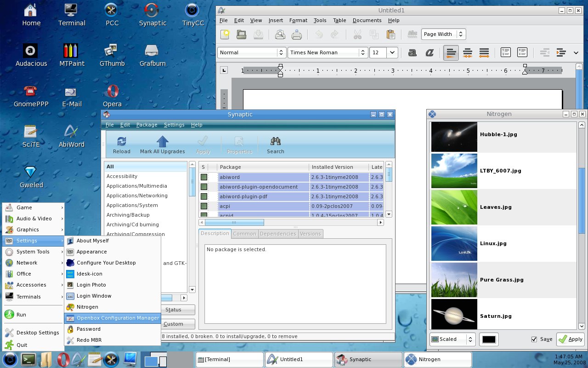The height and width of the screenshot is (368, 588).
Task: Click the Search binoculars in Synaptic
Action: click(276, 145)
